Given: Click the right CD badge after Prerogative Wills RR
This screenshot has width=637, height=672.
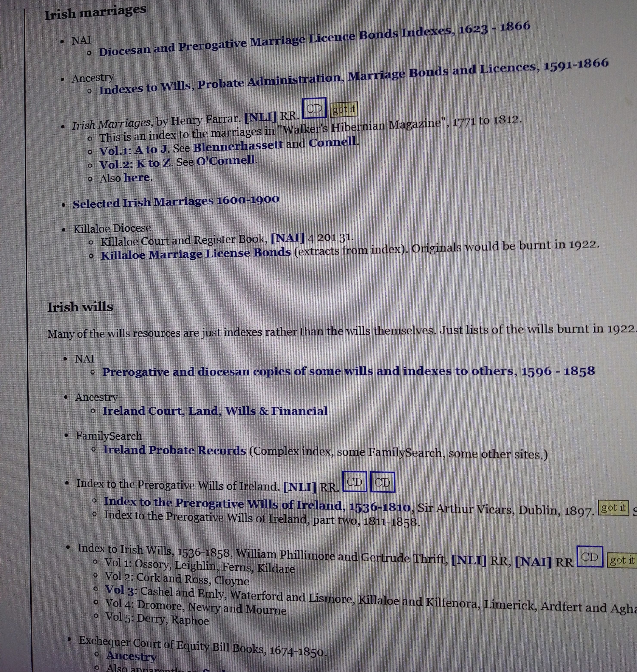Looking at the screenshot, I should pyautogui.click(x=382, y=482).
